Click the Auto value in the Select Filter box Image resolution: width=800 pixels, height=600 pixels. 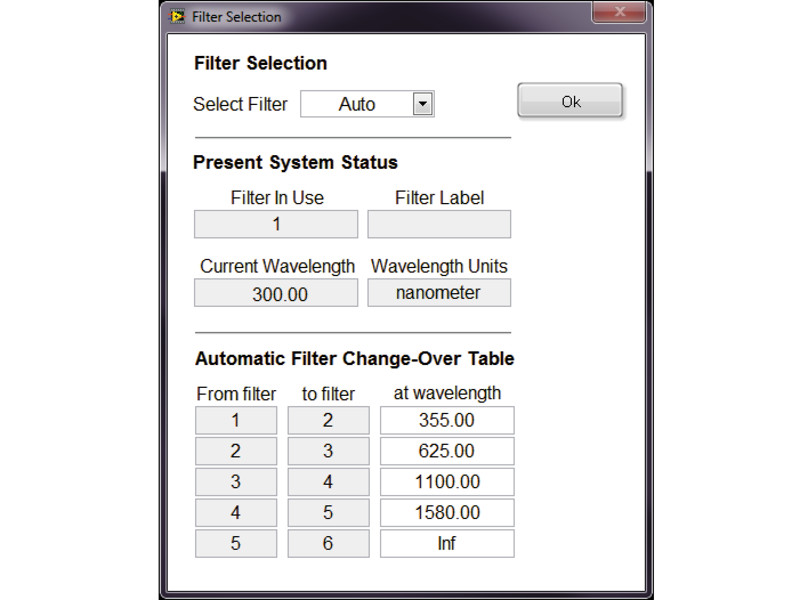click(x=356, y=104)
